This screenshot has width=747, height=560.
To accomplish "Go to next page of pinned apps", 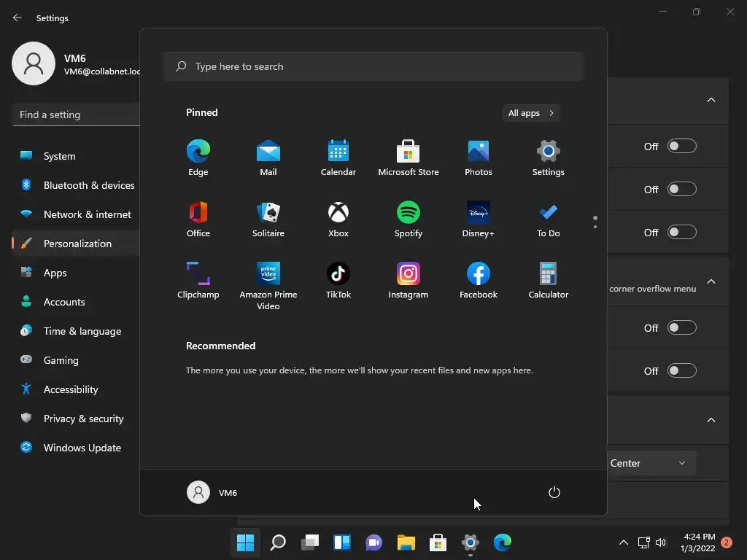I will [x=595, y=227].
